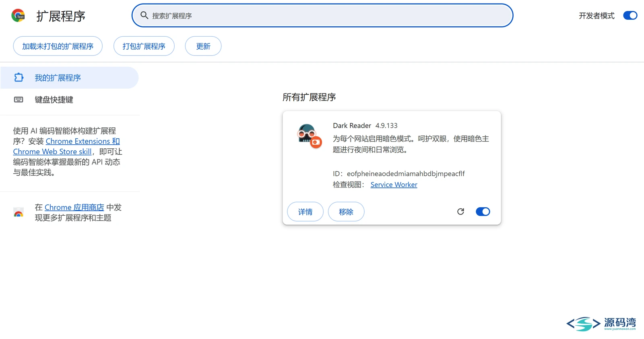The image size is (644, 339).
Task: Toggle 开发者模式 switch off
Action: pos(630,15)
